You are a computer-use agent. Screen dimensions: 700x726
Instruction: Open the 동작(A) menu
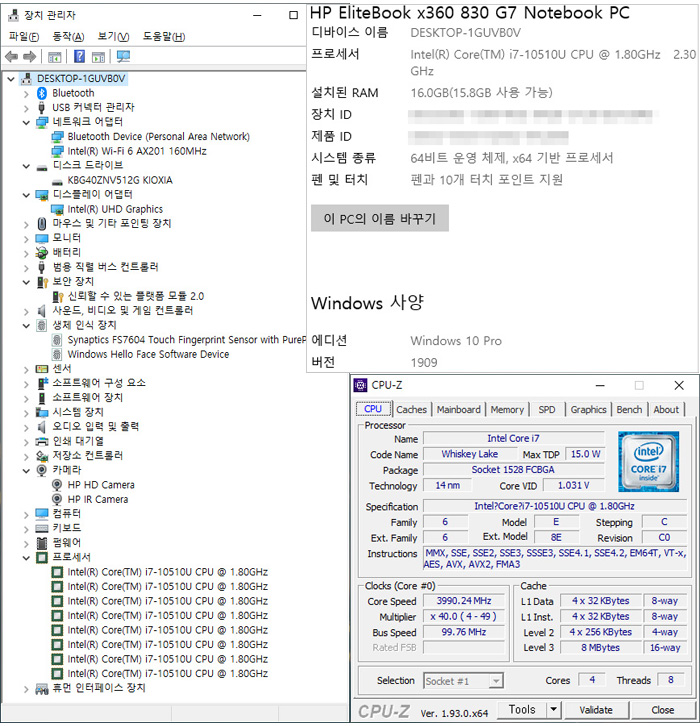pyautogui.click(x=69, y=36)
